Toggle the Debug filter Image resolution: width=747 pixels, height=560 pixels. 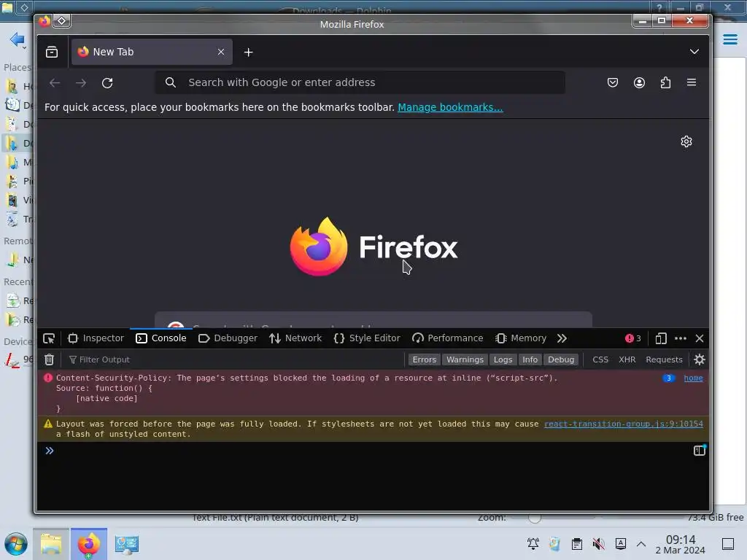click(561, 359)
